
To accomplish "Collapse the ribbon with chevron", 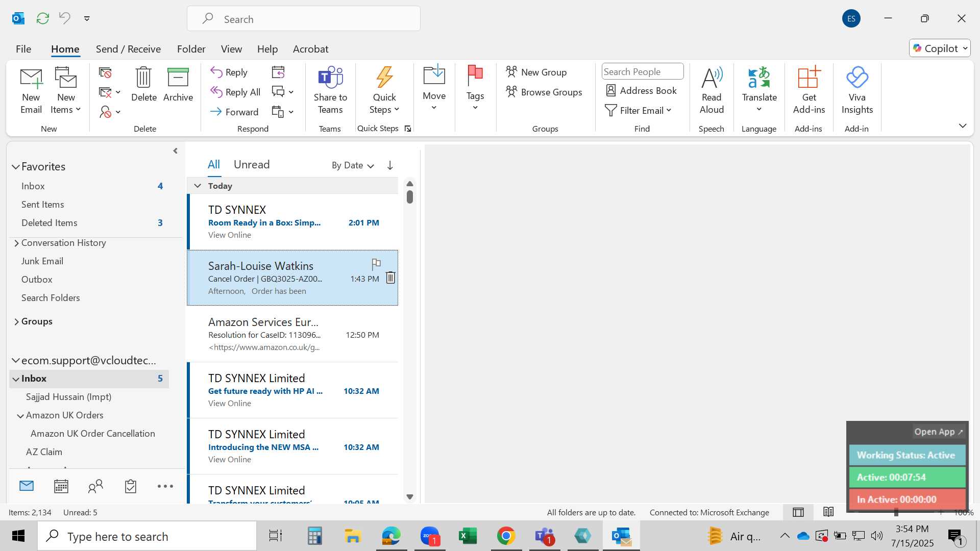I will [963, 126].
